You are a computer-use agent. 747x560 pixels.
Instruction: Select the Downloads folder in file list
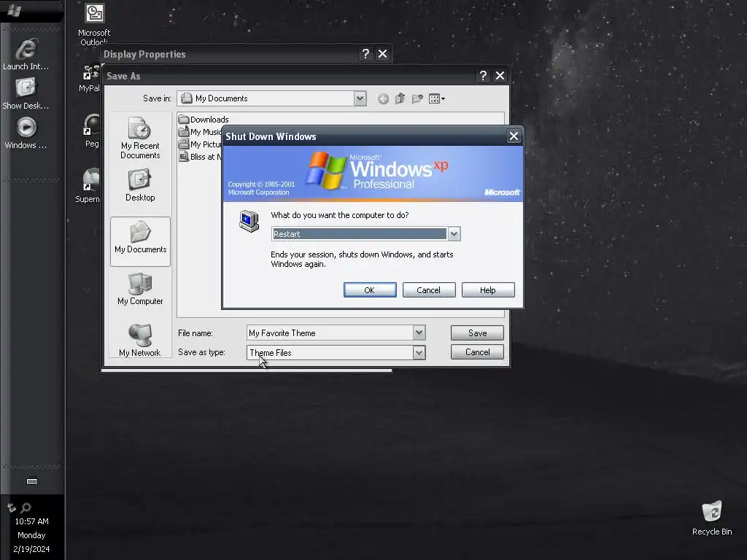point(204,120)
